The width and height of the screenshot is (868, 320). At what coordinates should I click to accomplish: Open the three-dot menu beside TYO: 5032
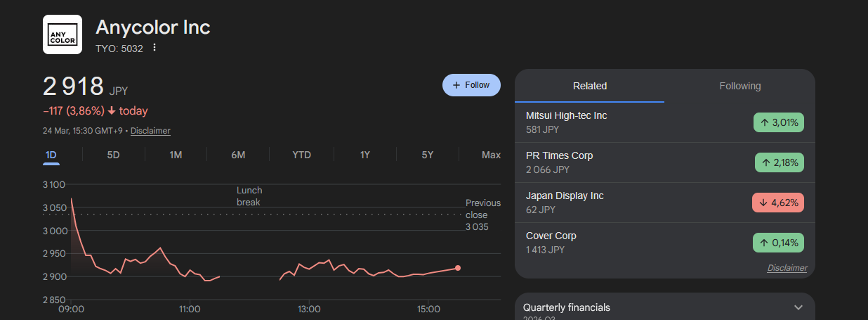click(x=154, y=48)
